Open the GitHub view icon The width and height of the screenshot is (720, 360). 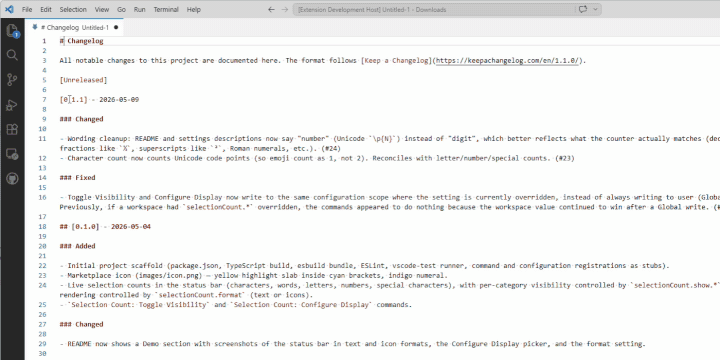click(x=12, y=178)
